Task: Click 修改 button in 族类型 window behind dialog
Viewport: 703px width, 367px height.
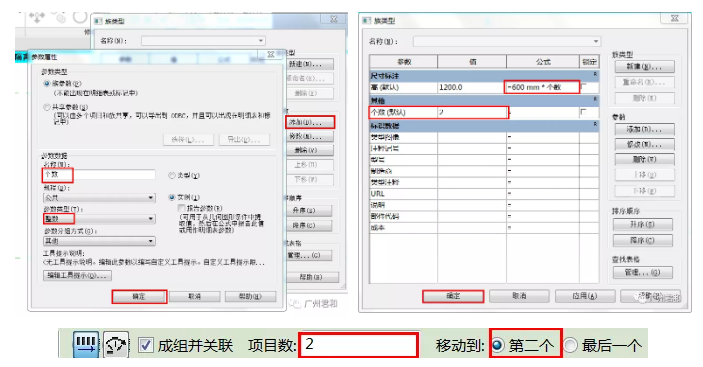Action: 310,136
